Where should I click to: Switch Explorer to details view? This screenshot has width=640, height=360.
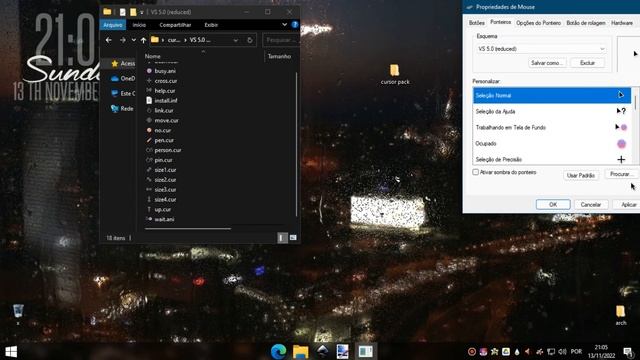click(x=282, y=238)
